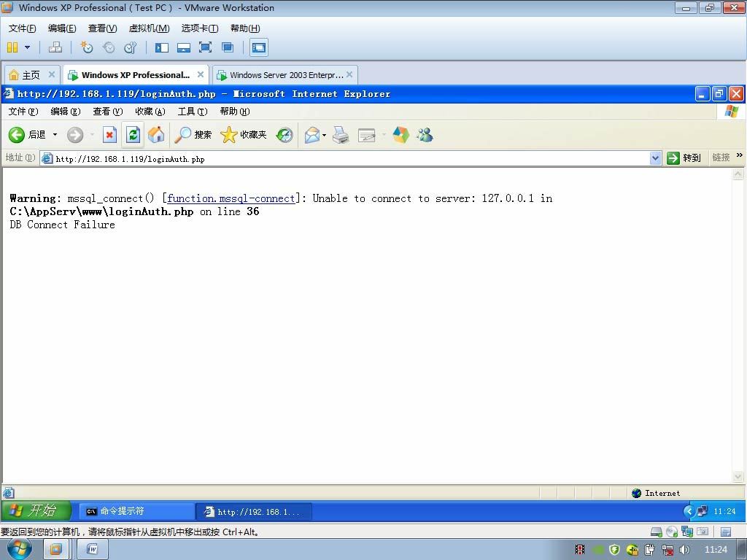Viewport: 747px width, 560px height.
Task: Open VMware 编辑(E) menu
Action: pos(62,28)
